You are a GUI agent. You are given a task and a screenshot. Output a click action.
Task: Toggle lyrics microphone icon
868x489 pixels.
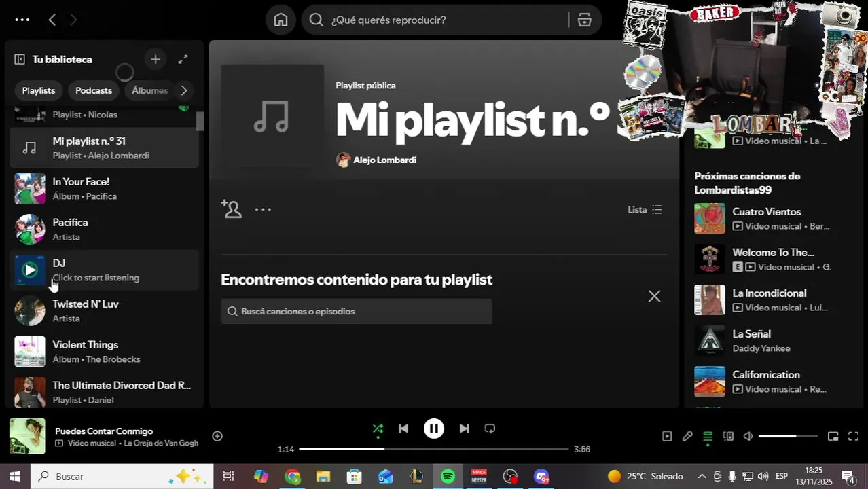pos(687,437)
